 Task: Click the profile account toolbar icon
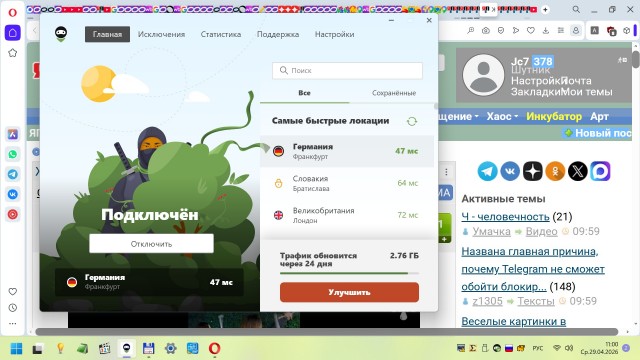(576, 31)
